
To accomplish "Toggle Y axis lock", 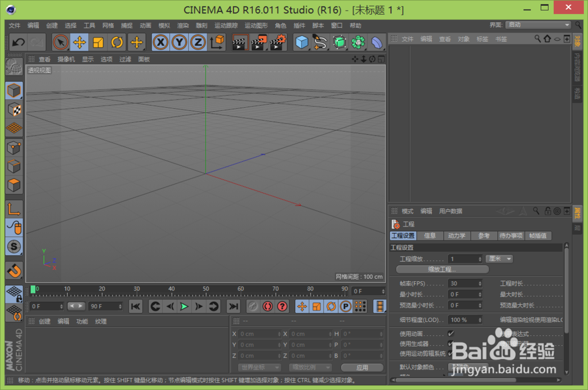I will (x=179, y=42).
